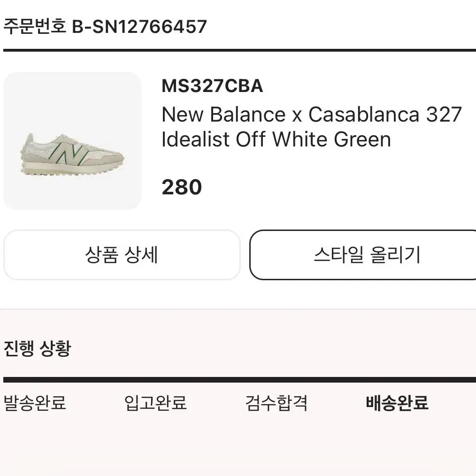Click the 진행 상황 section heading

coord(37,348)
